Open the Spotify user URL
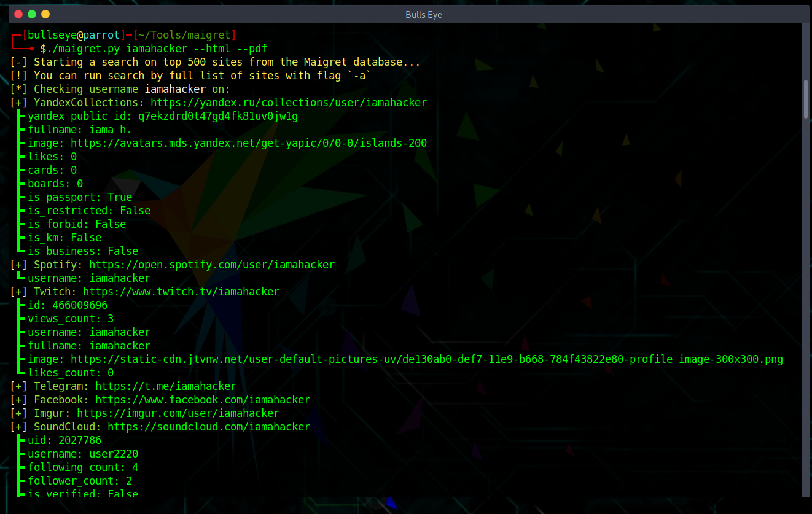Screen dimensions: 812x514 point(212,265)
